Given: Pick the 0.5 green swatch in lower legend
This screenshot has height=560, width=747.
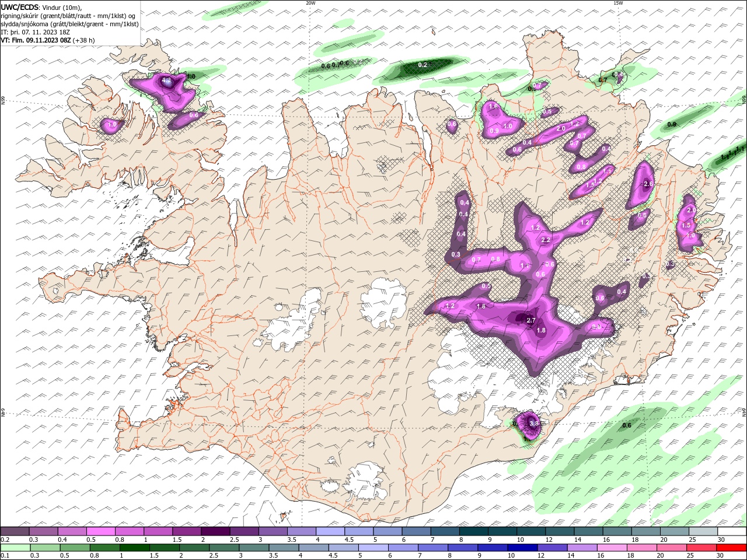Looking at the screenshot, I should [x=75, y=548].
